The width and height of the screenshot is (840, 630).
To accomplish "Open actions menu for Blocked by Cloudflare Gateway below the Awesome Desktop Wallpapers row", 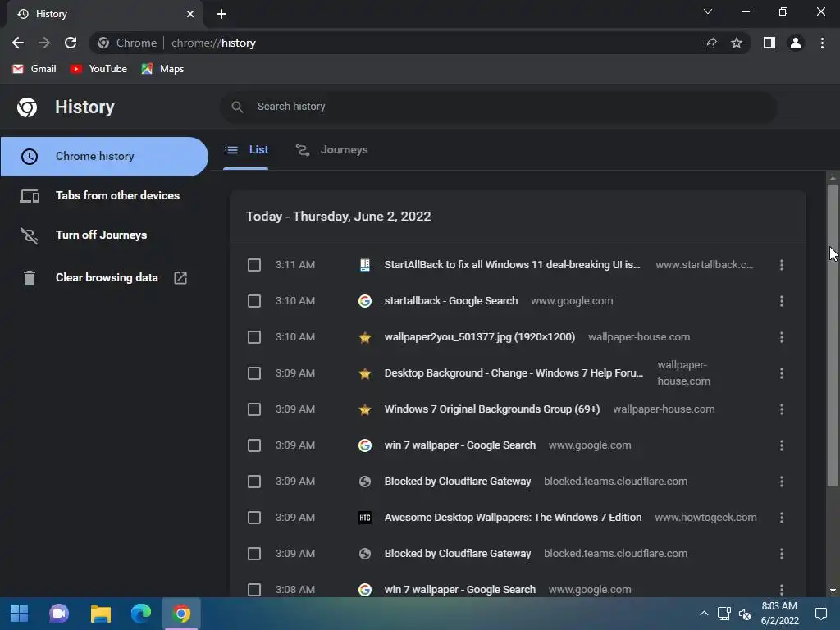I will tap(782, 554).
